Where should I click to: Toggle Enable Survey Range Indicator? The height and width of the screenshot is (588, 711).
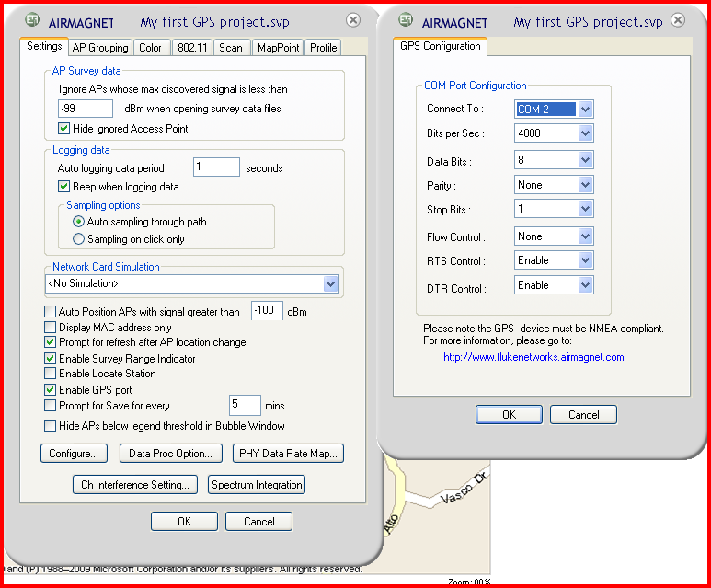[x=50, y=359]
